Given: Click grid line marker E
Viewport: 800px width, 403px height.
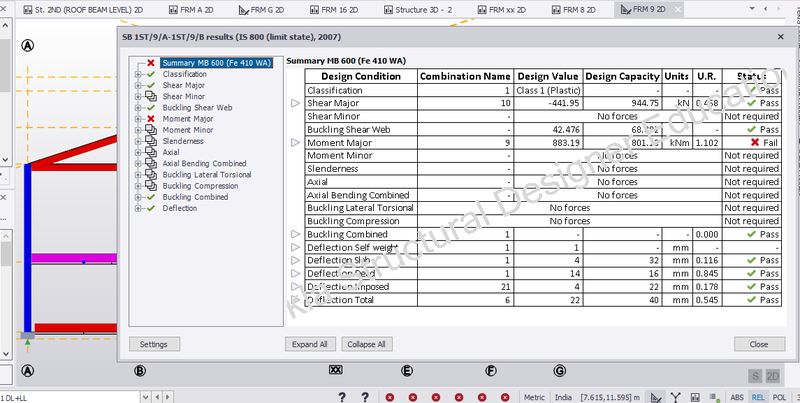Looking at the screenshot, I should click(x=407, y=371).
